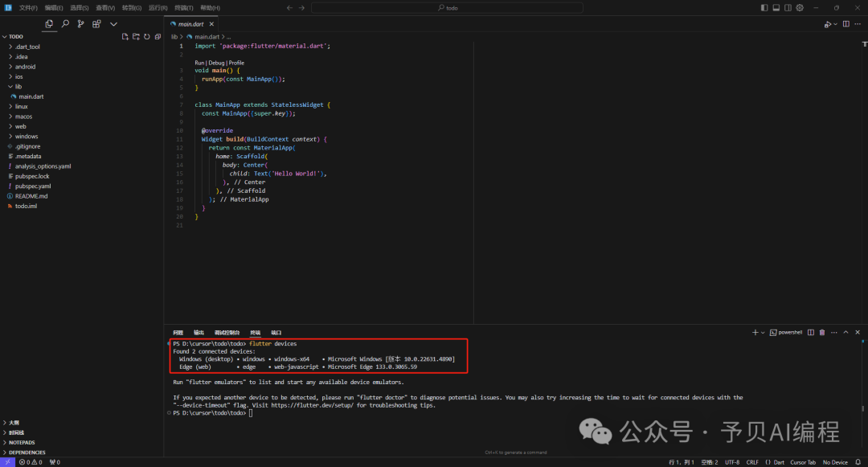Go back with navigation left arrow
The image size is (868, 467).
point(289,8)
